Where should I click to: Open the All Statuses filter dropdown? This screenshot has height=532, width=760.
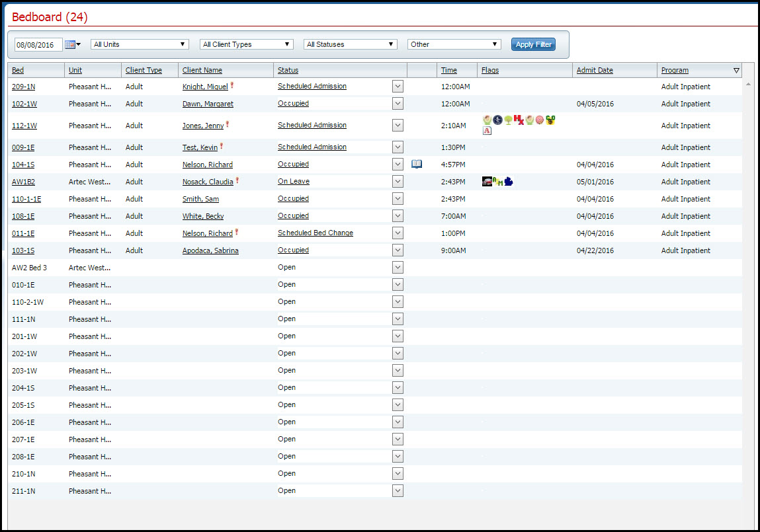tap(351, 44)
